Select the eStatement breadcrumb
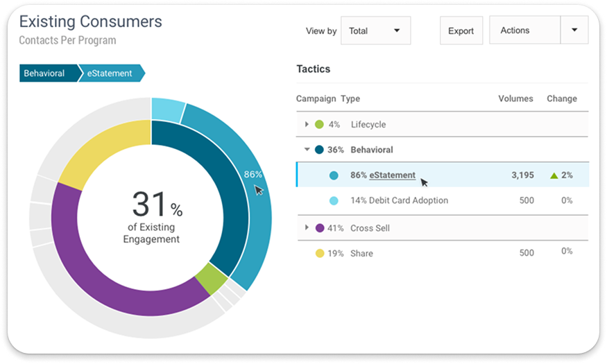 tap(112, 73)
